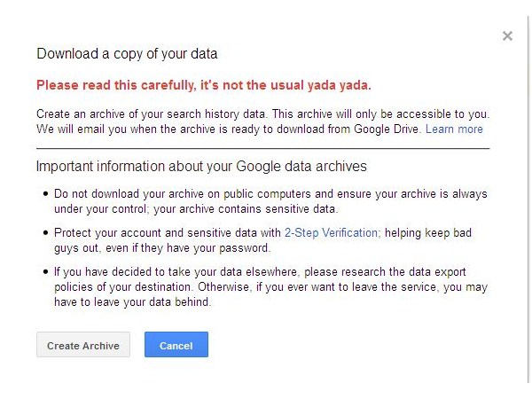Open the Learn more link
532x399 pixels.
click(454, 129)
